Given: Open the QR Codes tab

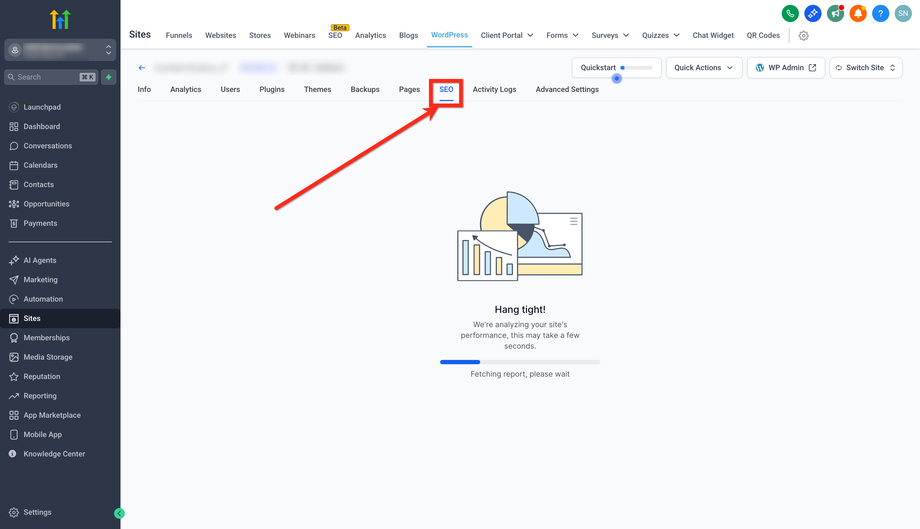Looking at the screenshot, I should point(763,35).
